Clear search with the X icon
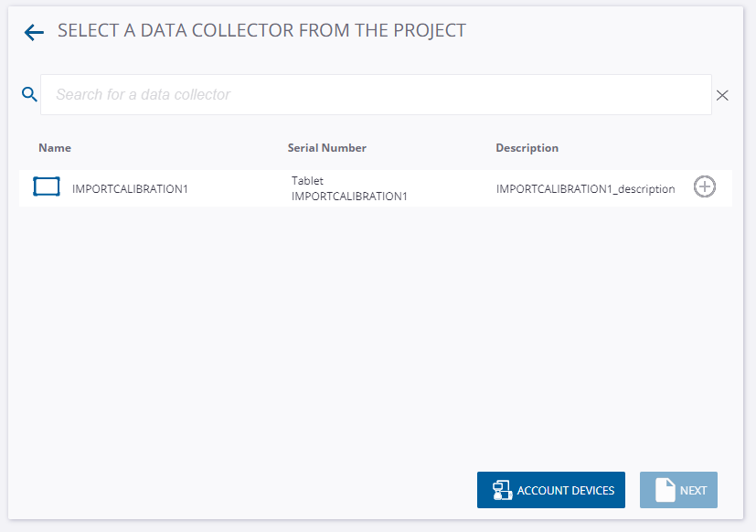The height and width of the screenshot is (532, 756). [722, 95]
